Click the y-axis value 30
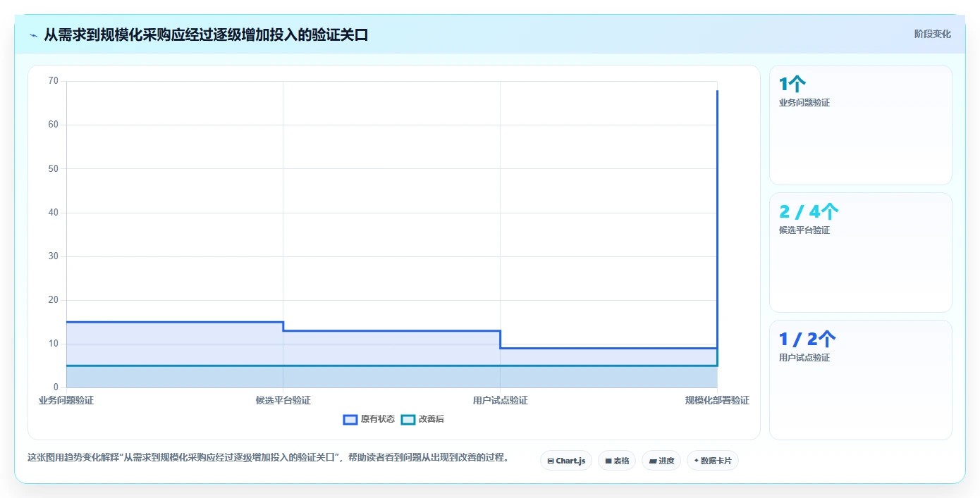 coord(54,256)
